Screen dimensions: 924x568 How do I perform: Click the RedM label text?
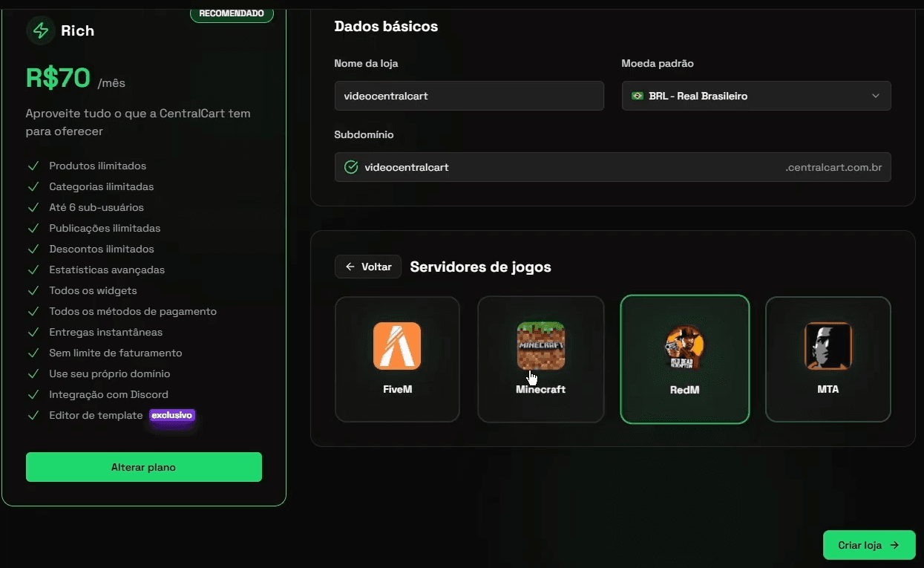click(x=684, y=389)
